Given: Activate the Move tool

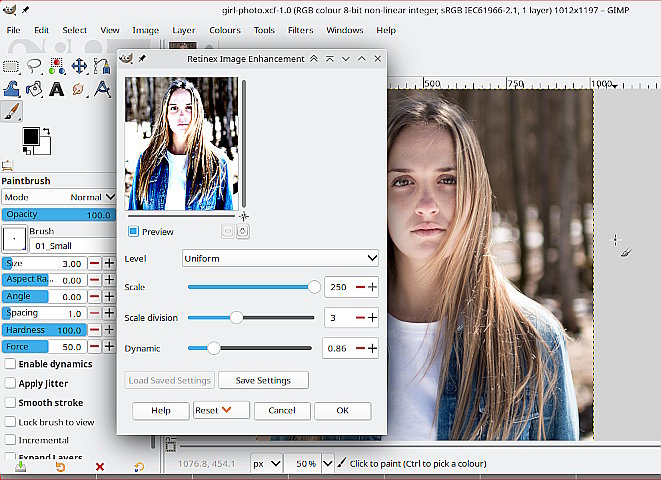Looking at the screenshot, I should (79, 66).
